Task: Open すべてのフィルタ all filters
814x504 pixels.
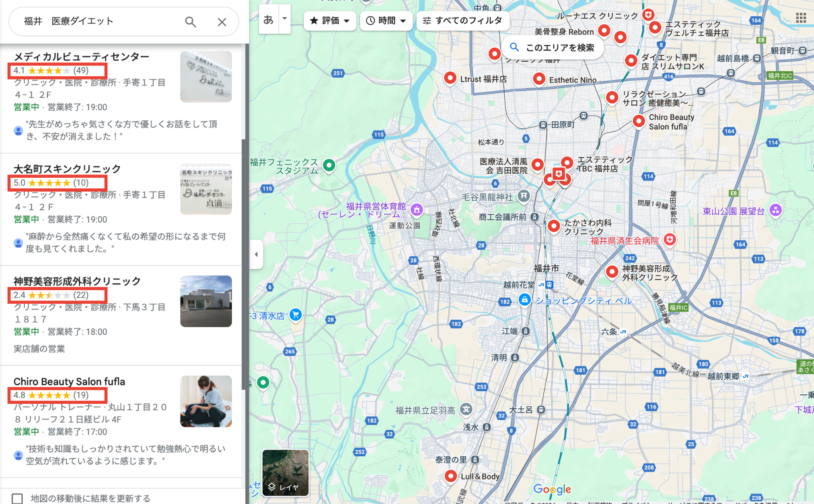Action: pyautogui.click(x=463, y=21)
